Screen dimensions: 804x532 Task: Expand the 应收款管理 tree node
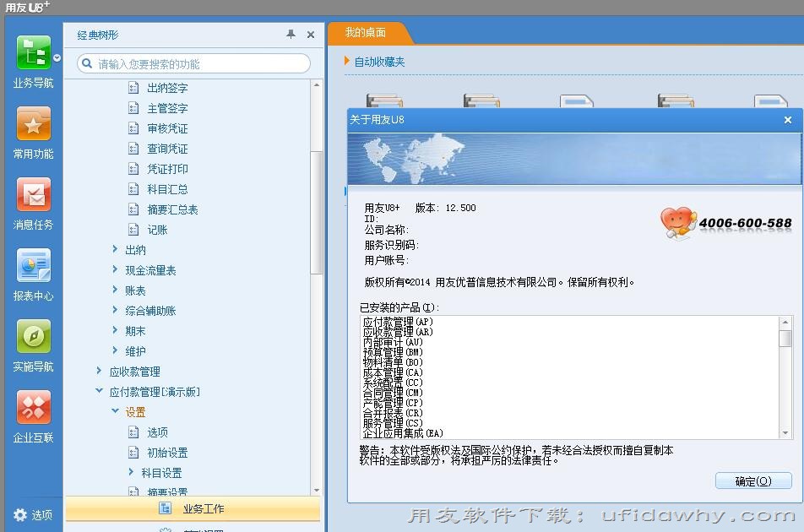point(100,371)
